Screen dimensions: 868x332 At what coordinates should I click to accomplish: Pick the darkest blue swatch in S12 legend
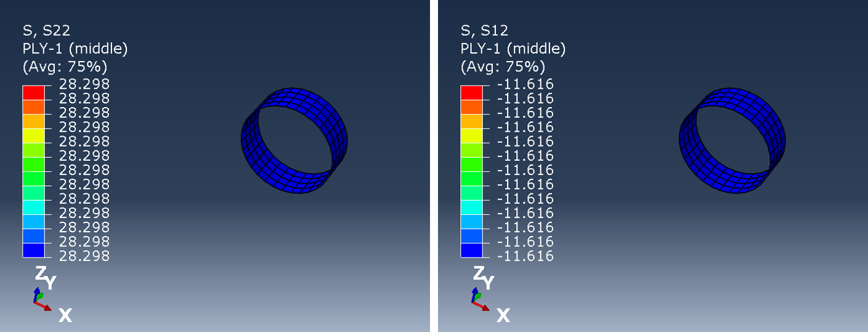tap(471, 249)
